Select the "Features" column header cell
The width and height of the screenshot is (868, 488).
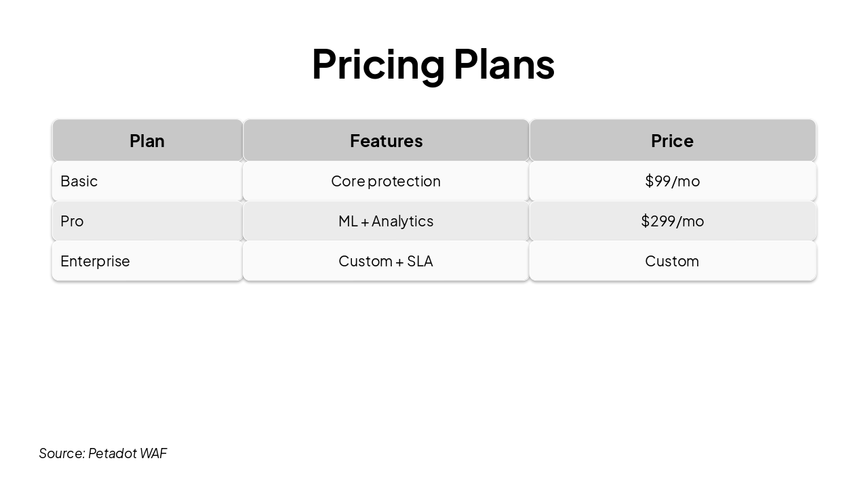point(386,141)
